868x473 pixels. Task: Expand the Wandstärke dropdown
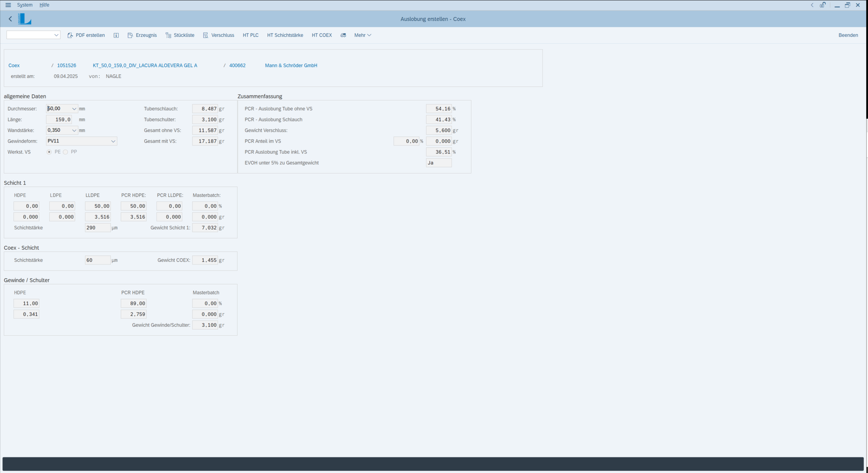tap(74, 131)
